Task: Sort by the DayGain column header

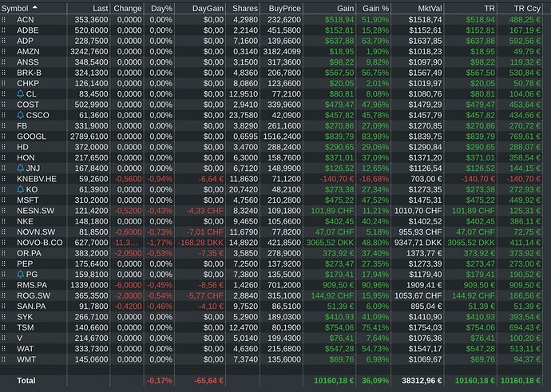Action: coord(208,9)
